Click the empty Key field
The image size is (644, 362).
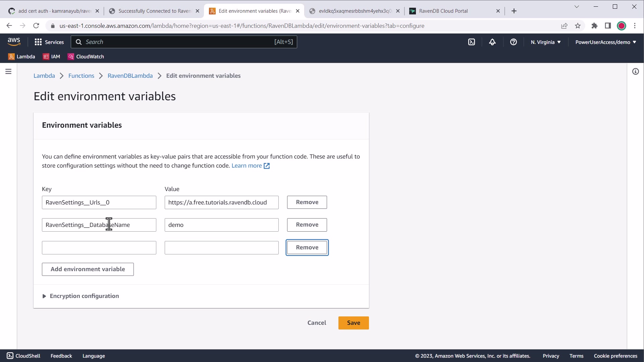[x=99, y=248]
